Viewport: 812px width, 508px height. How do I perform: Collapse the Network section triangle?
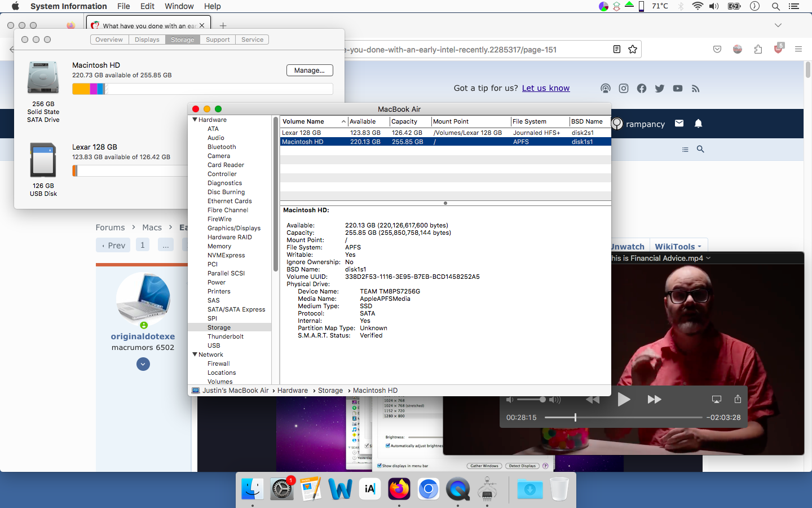(195, 354)
